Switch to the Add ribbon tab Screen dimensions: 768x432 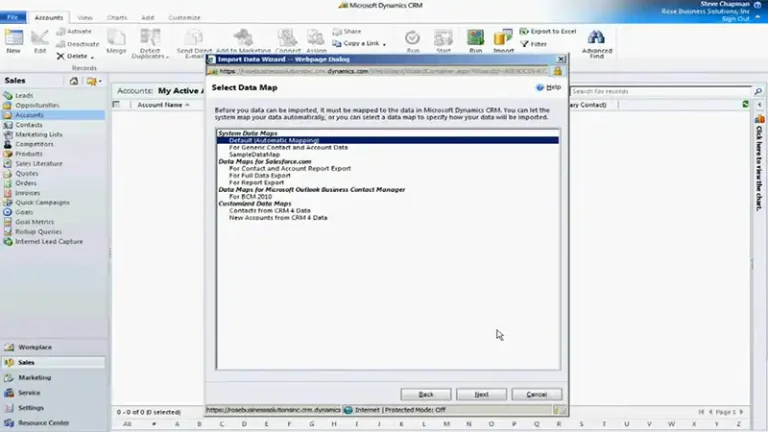[x=147, y=18]
